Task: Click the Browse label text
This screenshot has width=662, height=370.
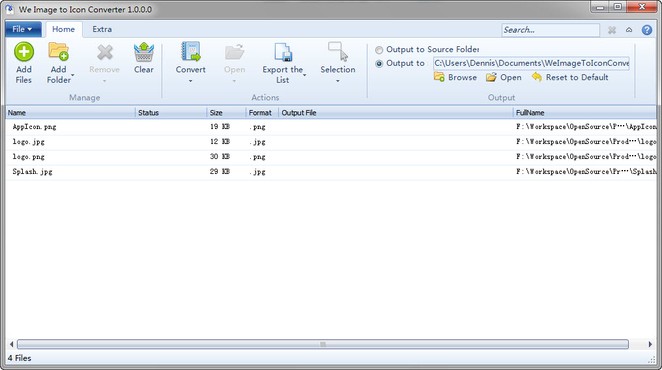Action: tap(462, 77)
